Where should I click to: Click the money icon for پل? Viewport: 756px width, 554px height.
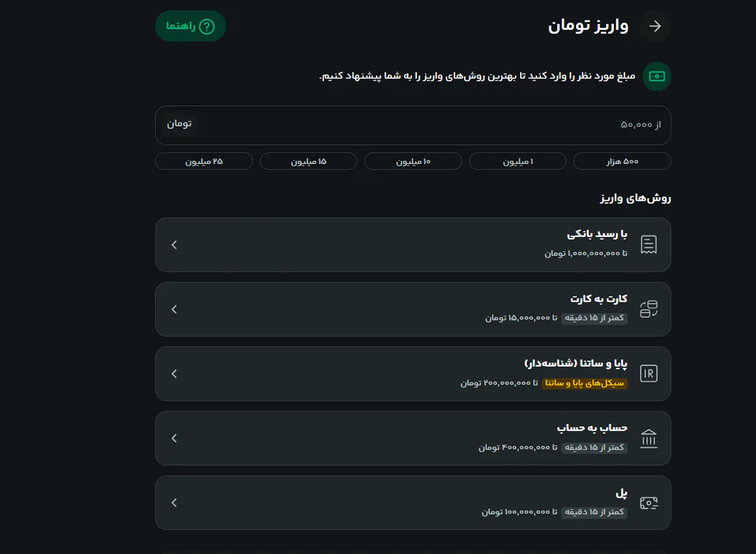tap(648, 503)
